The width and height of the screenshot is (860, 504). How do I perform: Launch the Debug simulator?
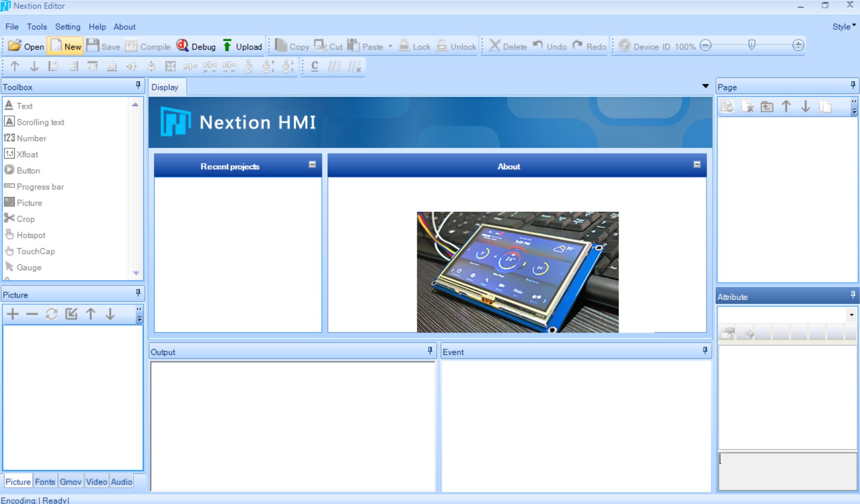coord(182,46)
